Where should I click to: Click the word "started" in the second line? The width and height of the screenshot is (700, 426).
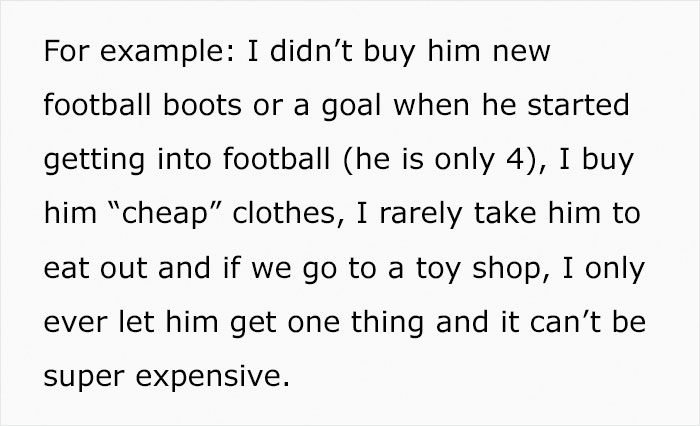pos(603,107)
